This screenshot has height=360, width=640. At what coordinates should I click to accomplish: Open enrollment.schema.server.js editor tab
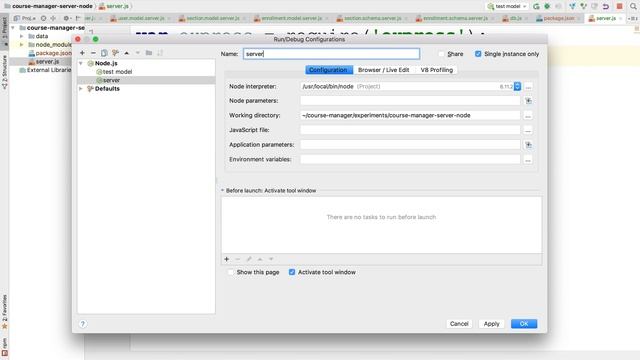click(455, 18)
